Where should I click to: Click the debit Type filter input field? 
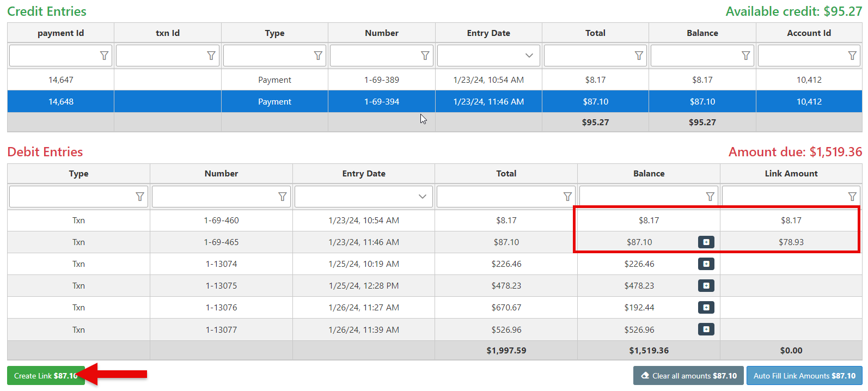(71, 197)
